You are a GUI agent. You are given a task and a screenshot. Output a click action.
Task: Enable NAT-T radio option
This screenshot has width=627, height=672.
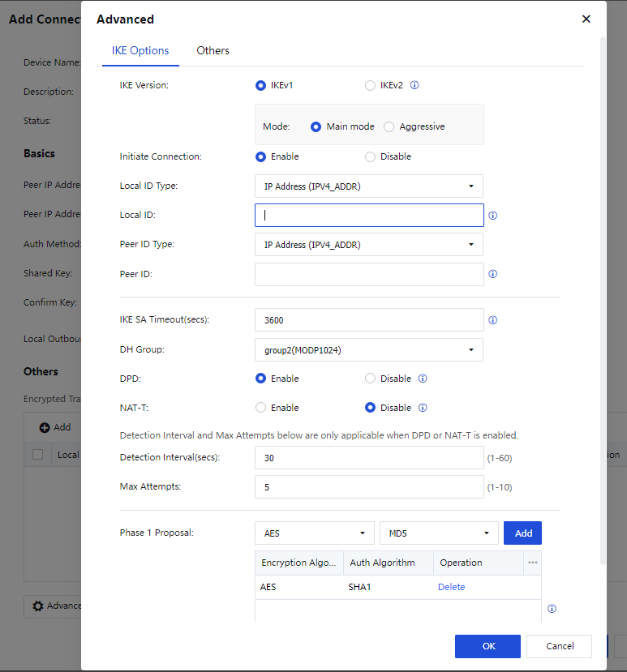260,408
